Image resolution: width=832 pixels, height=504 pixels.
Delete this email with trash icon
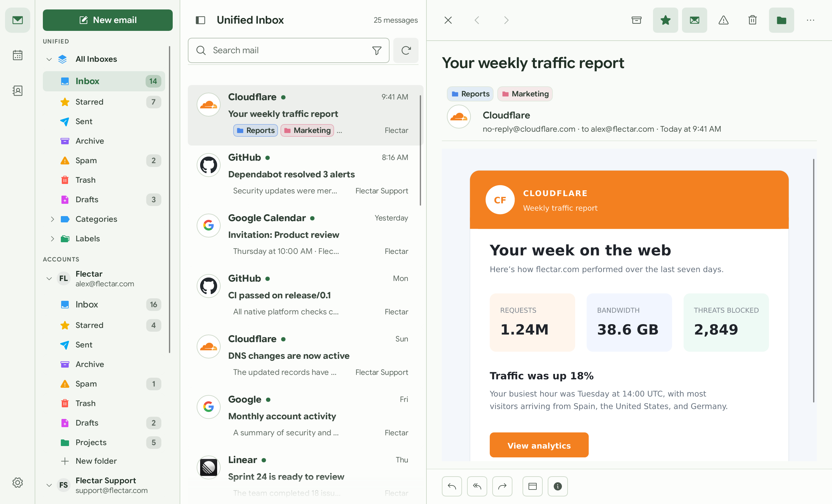point(753,20)
